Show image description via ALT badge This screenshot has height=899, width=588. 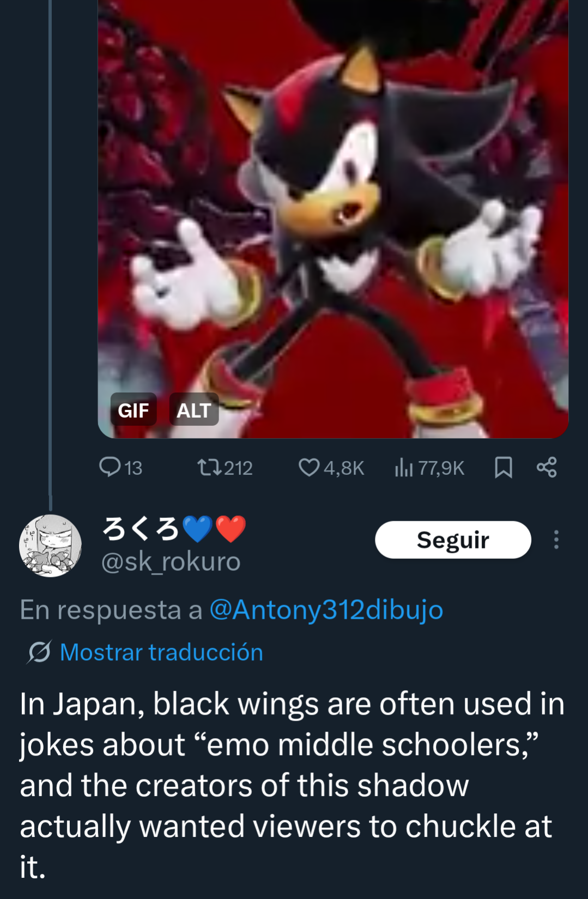[x=194, y=410]
